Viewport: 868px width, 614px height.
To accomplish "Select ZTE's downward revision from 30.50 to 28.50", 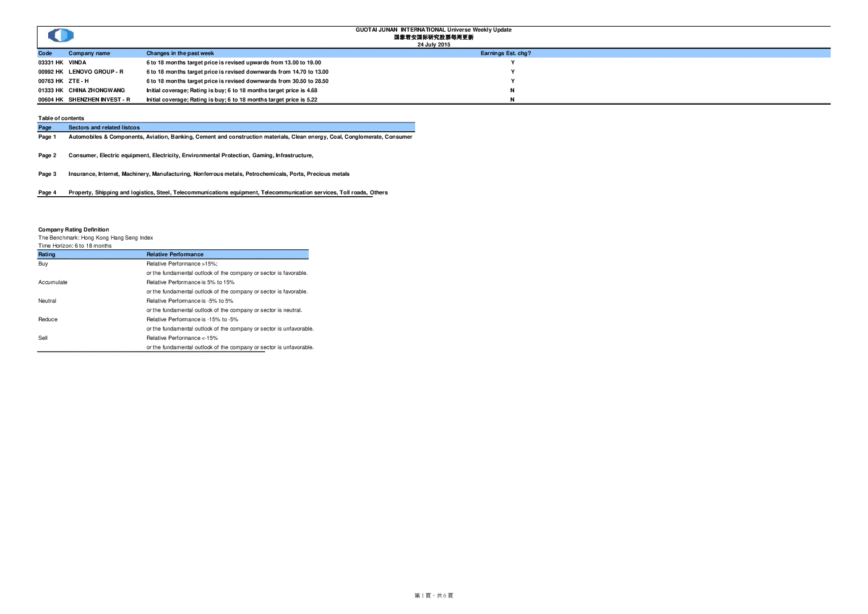I will click(238, 81).
